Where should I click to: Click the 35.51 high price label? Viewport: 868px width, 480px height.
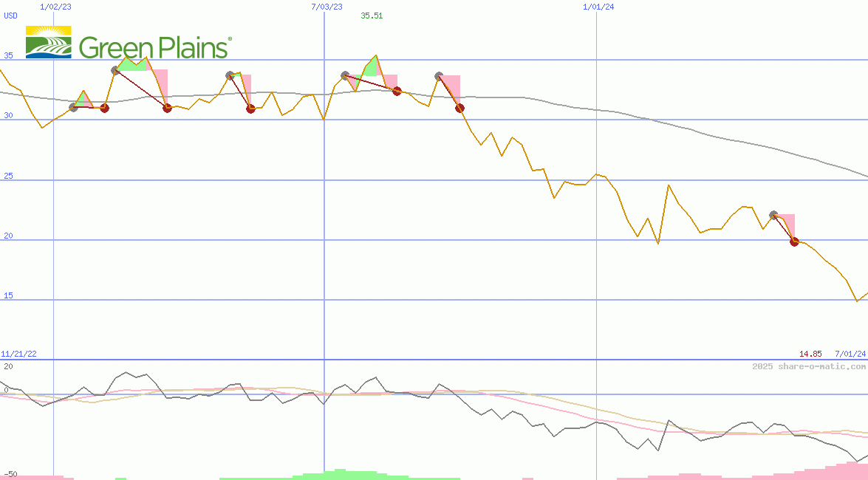(372, 16)
